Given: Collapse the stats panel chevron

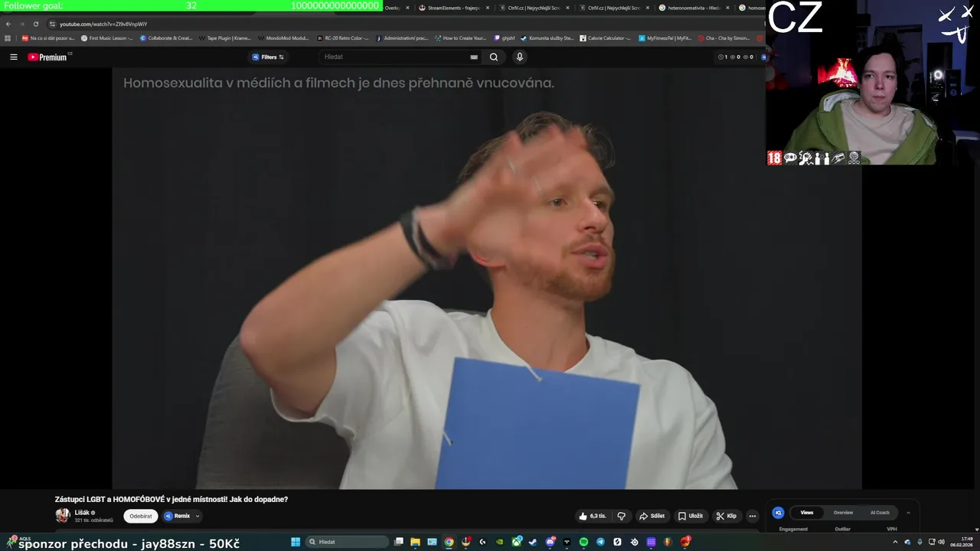Looking at the screenshot, I should pos(908,513).
